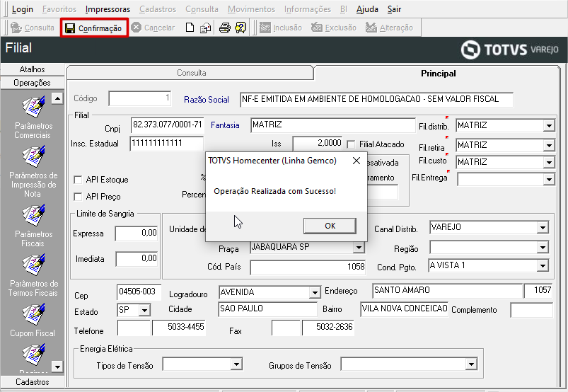Viewport: 568px width, 392px height.
Task: Click the Razão Social label link
Action: click(207, 100)
